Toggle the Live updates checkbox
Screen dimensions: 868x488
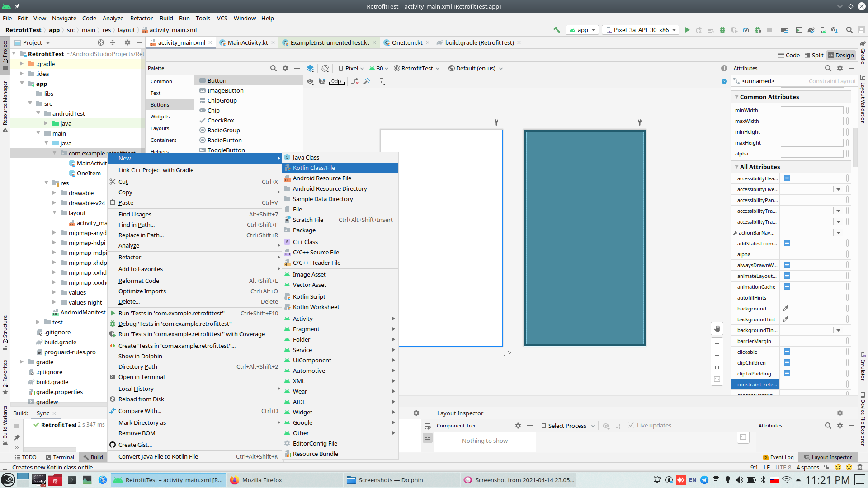631,426
